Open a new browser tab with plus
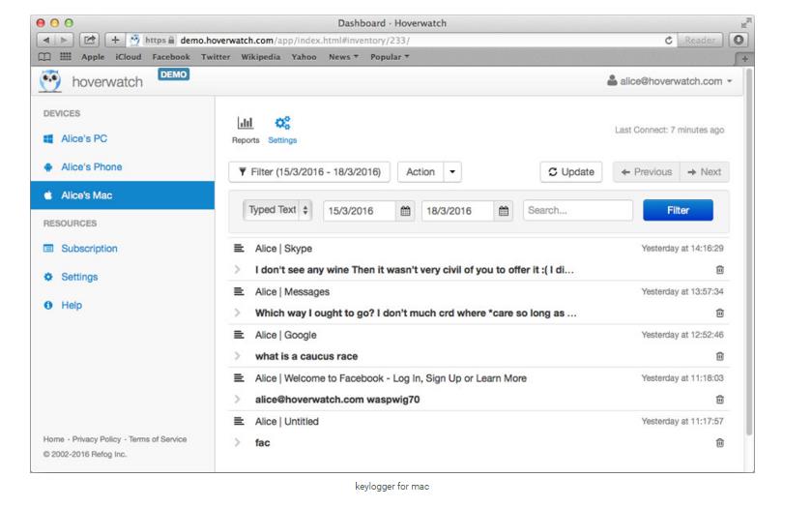Screen dimensions: 812x508 coord(744,59)
